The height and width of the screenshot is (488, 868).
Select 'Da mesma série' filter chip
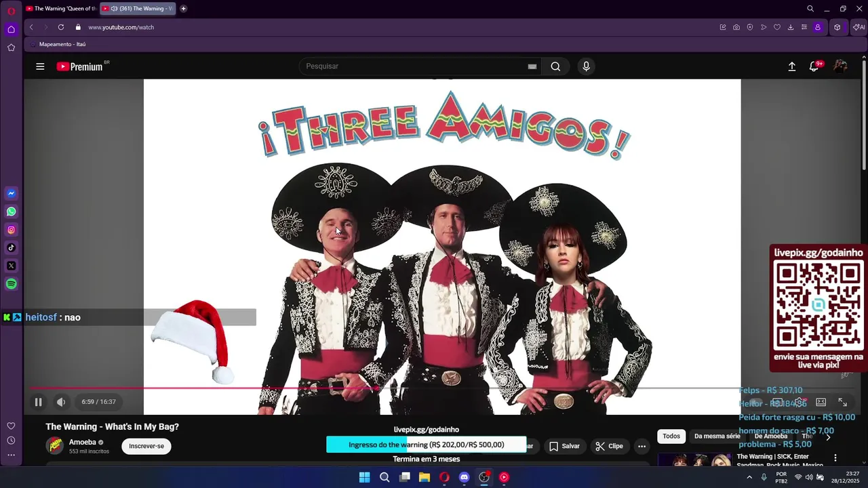[x=717, y=436]
